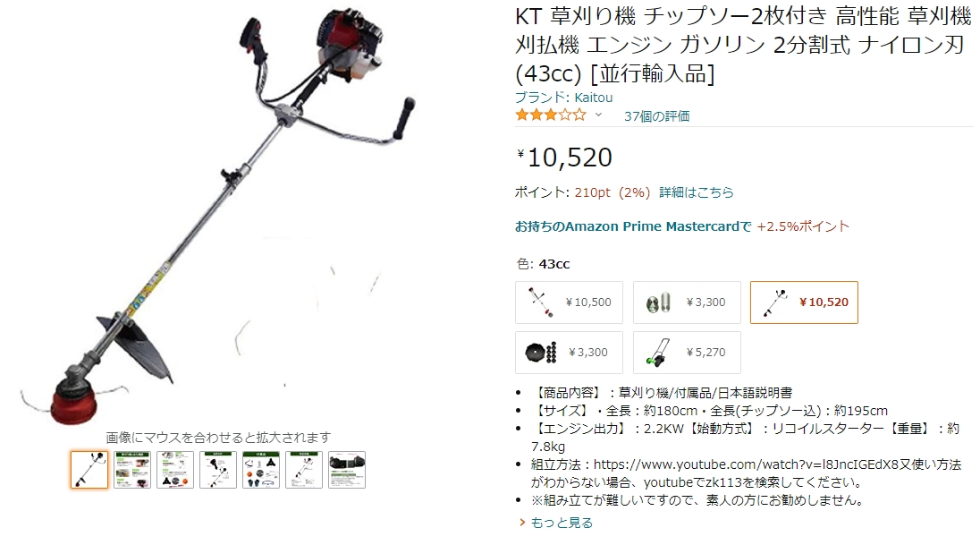Open the 37個の評価 reviews link
The width and height of the screenshot is (980, 545).
(x=657, y=116)
